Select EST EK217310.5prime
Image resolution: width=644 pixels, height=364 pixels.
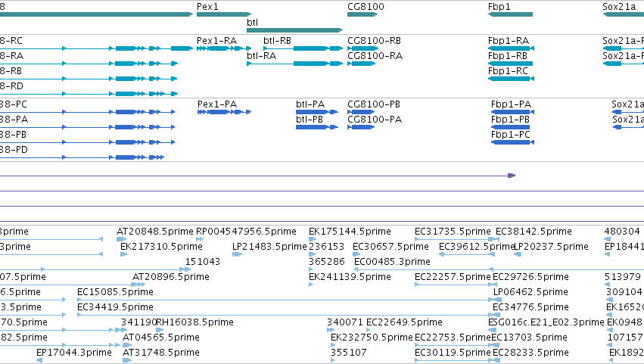[161, 247]
